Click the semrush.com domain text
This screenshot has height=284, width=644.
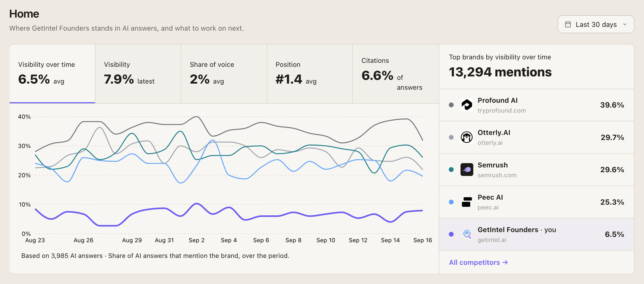[x=497, y=175]
